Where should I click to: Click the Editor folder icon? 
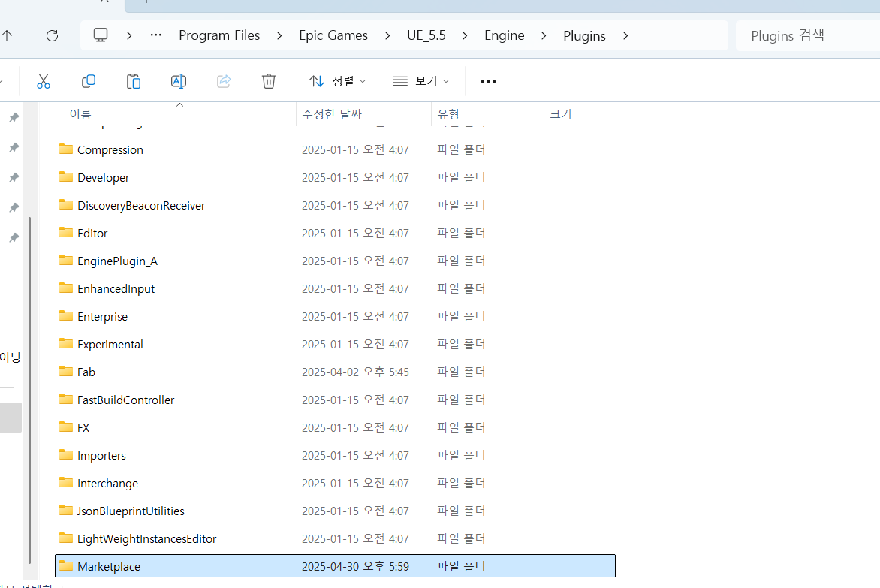(66, 232)
